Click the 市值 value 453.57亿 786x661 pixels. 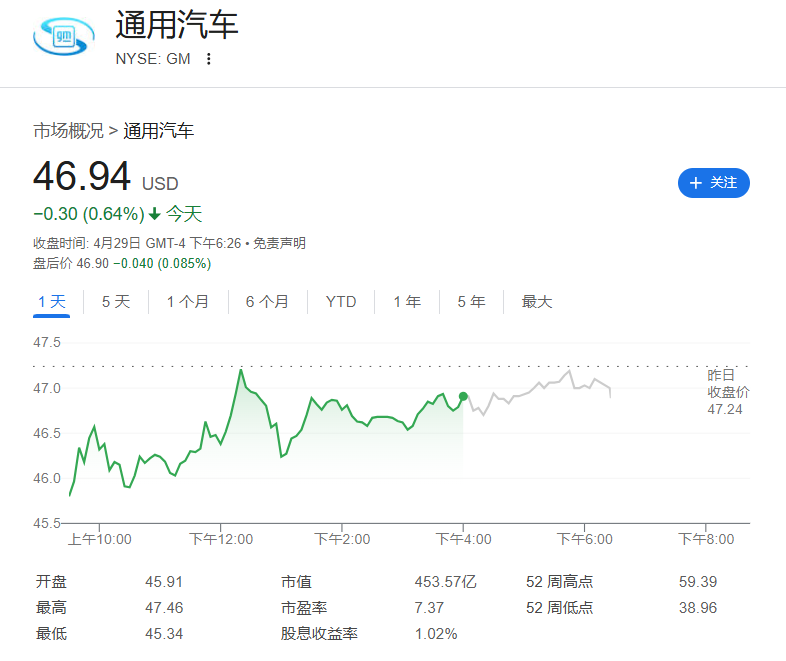(445, 582)
